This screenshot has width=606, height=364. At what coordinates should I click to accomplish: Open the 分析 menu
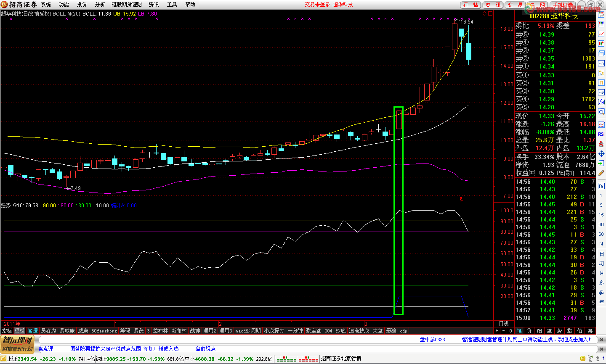pyautogui.click(x=100, y=5)
